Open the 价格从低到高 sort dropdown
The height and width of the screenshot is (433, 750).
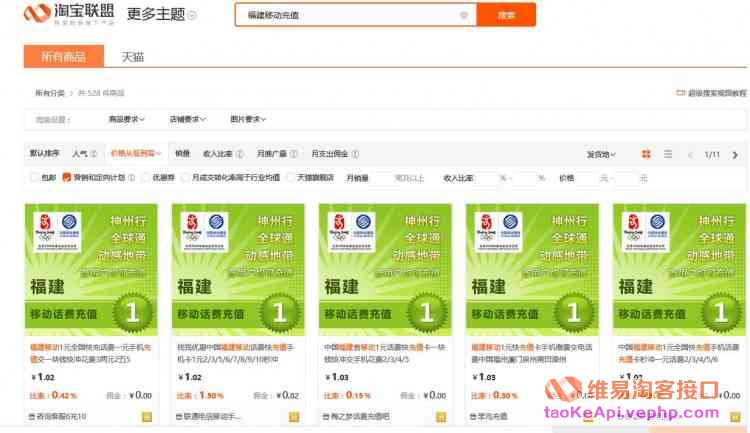point(136,154)
